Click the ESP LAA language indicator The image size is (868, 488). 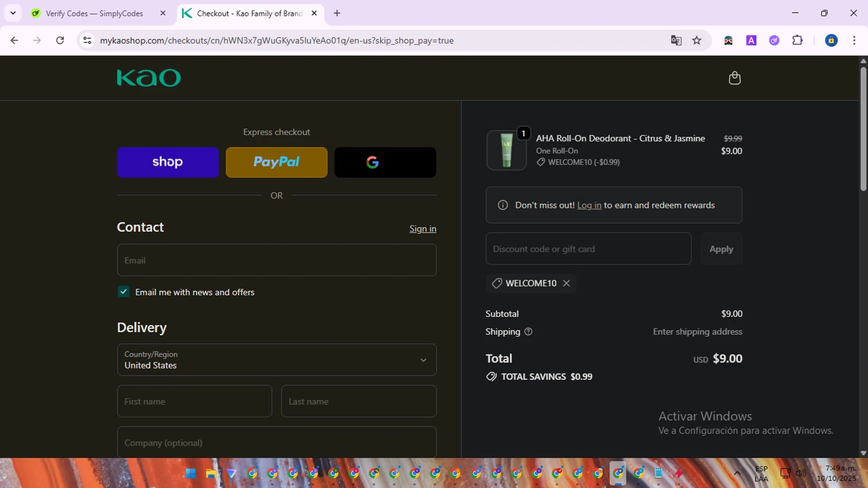762,474
